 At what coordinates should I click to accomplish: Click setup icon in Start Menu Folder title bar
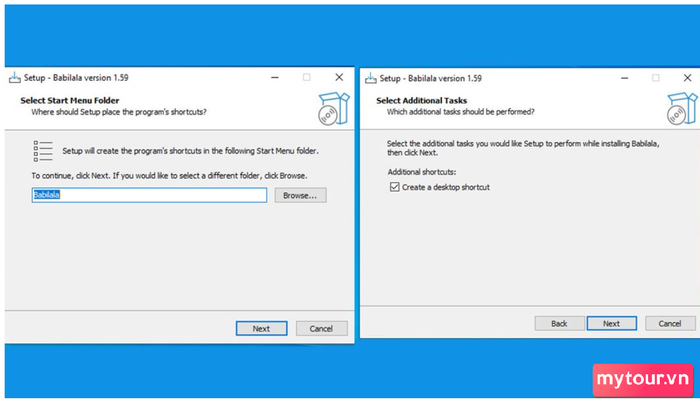pos(15,78)
